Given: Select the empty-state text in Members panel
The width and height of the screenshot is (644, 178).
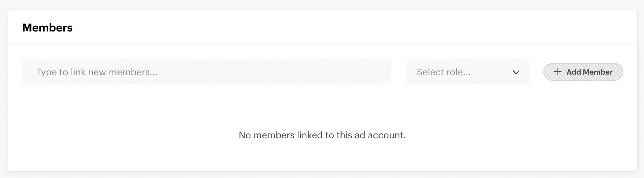Looking at the screenshot, I should (322, 135).
